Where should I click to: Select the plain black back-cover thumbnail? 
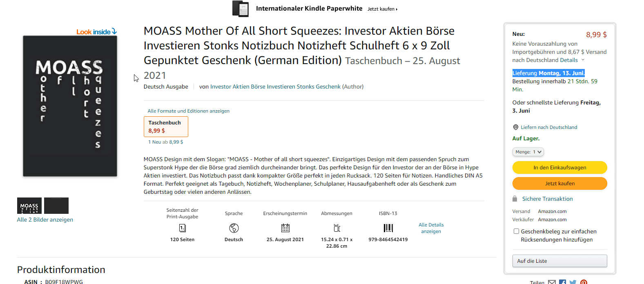pos(56,206)
